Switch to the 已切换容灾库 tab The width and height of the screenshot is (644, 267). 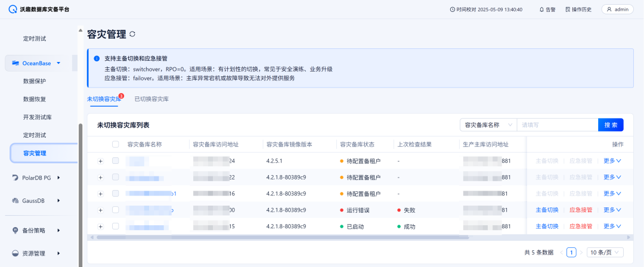pos(151,99)
